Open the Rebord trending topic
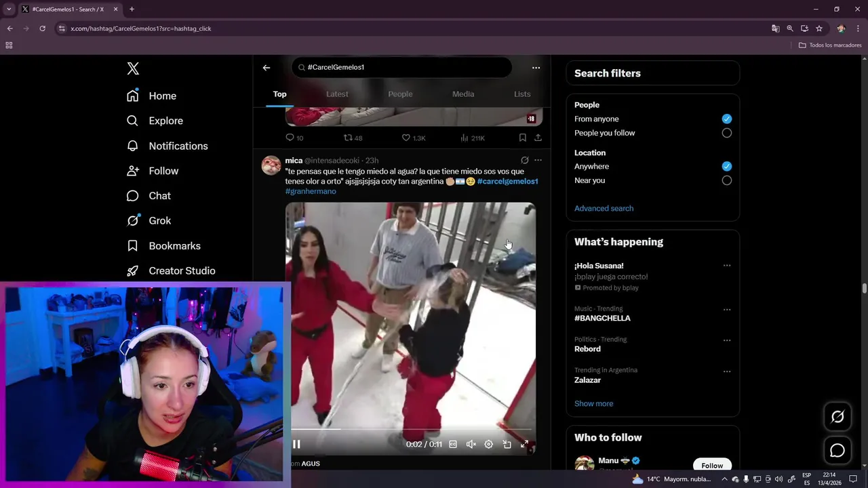The width and height of the screenshot is (868, 488). [587, 349]
